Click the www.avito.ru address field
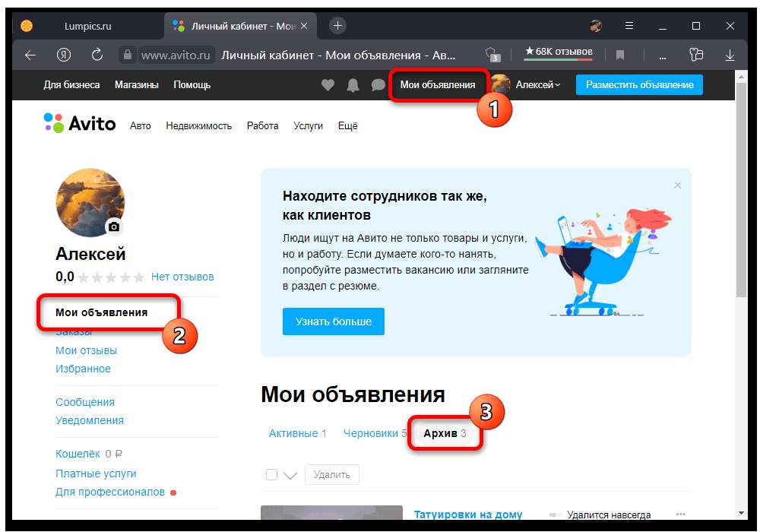Viewport: 760px width, 532px height. point(176,55)
